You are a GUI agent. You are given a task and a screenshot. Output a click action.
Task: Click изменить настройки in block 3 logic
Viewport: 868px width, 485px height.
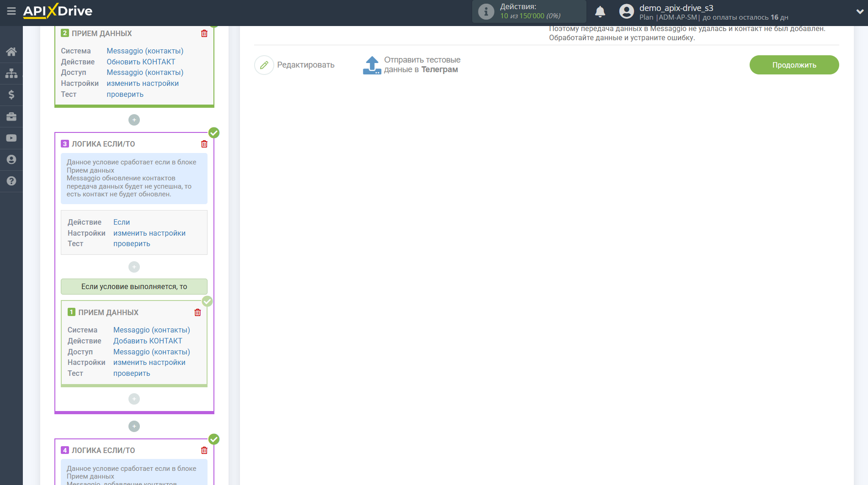[149, 233]
